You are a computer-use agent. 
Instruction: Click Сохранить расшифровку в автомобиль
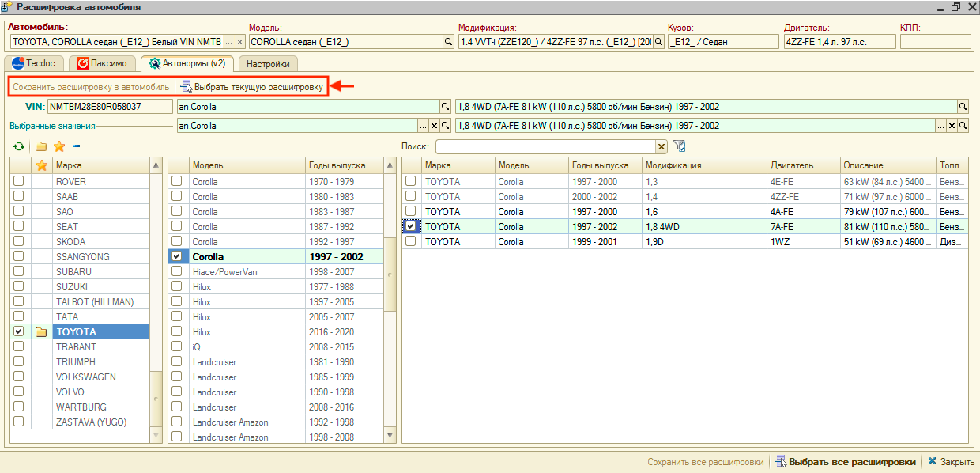pyautogui.click(x=92, y=86)
